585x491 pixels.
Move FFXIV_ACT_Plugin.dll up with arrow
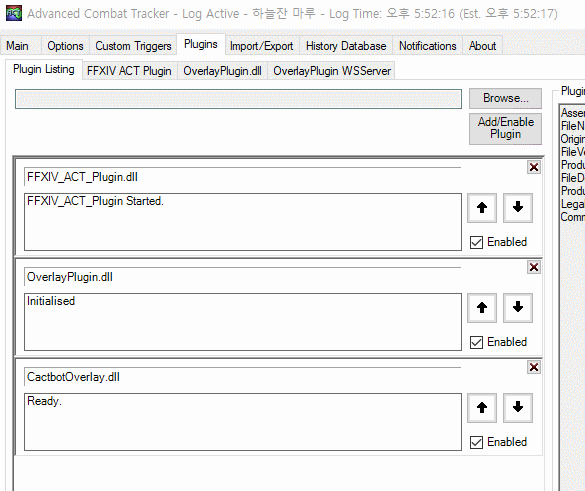coord(482,207)
